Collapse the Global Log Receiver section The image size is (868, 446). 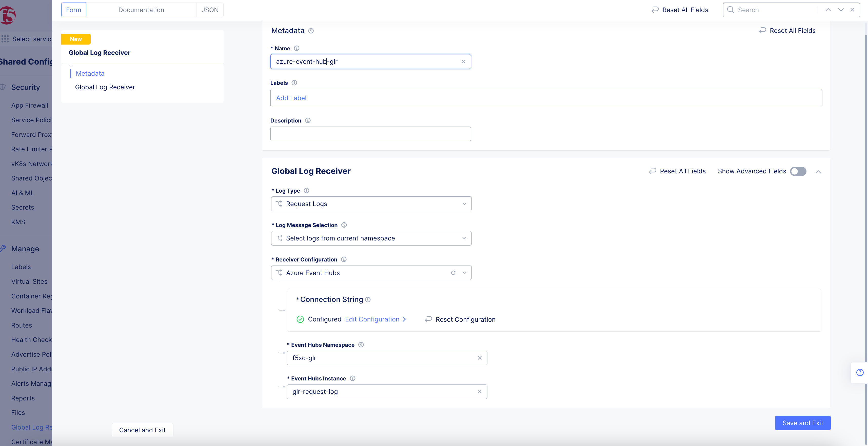[819, 172]
